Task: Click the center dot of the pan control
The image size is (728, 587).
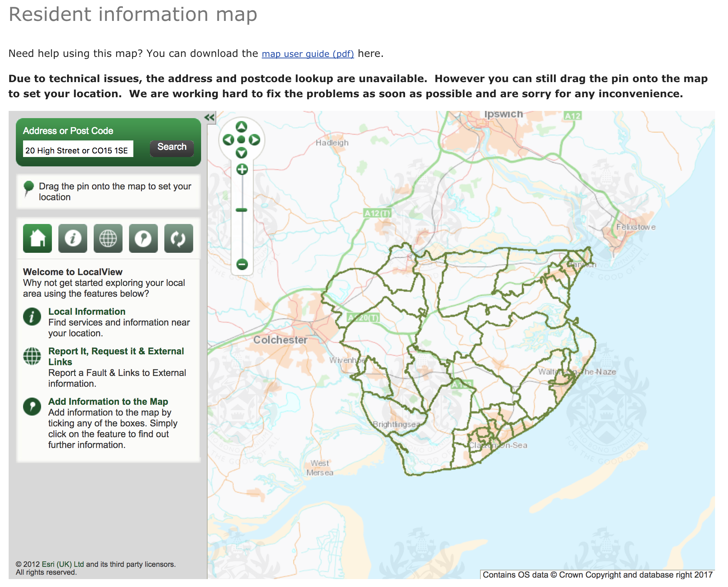Action: (x=241, y=140)
